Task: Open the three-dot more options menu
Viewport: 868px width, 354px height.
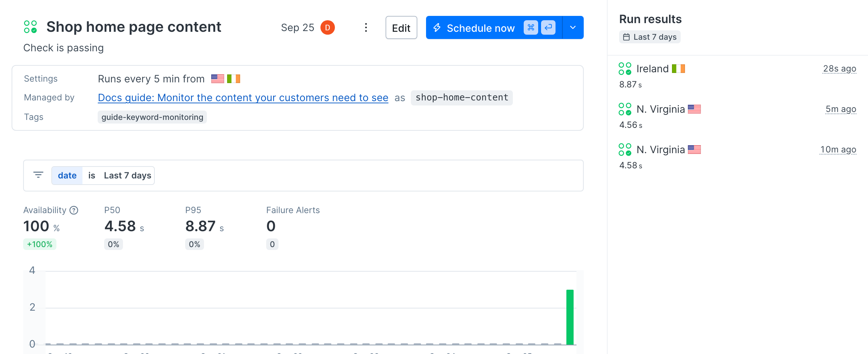Action: [x=366, y=27]
